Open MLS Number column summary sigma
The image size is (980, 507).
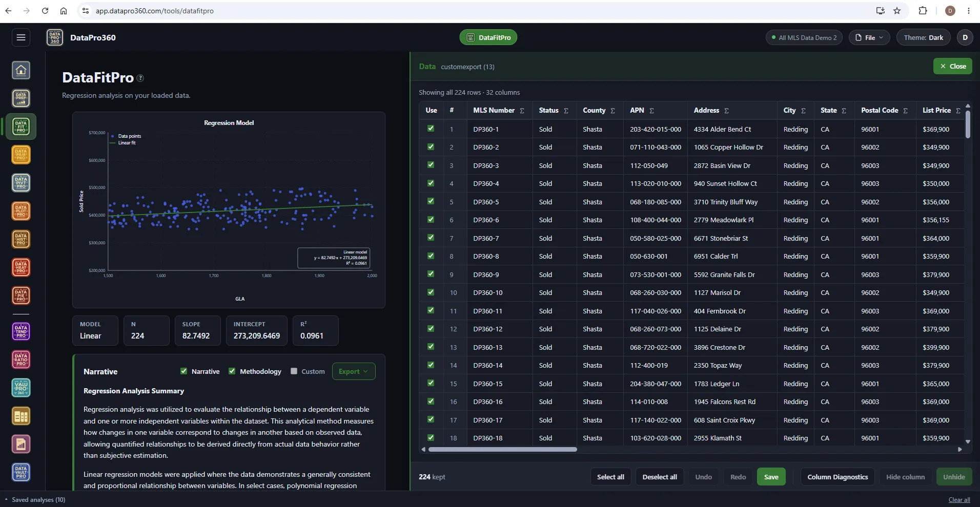pos(522,111)
